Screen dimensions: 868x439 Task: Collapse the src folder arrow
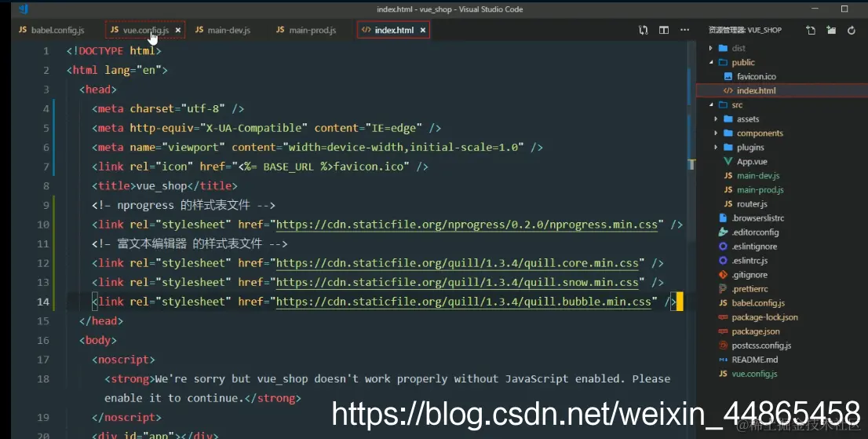[711, 104]
